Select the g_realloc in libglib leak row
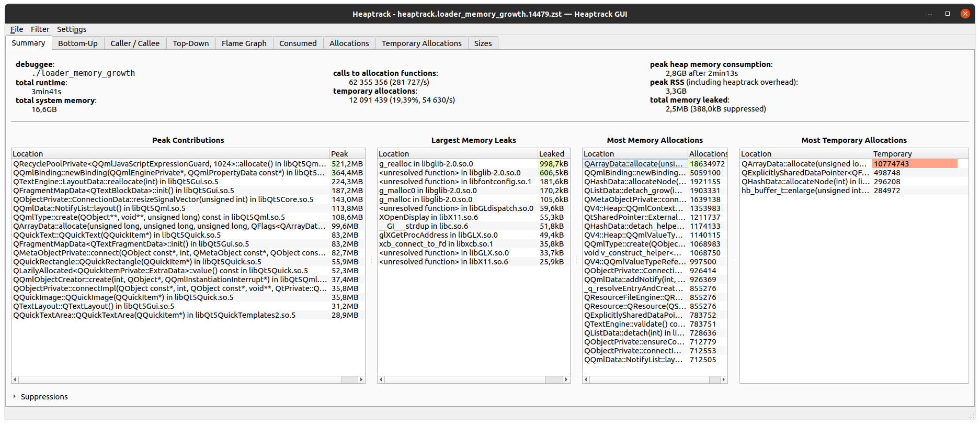This screenshot has width=980, height=424. [474, 164]
